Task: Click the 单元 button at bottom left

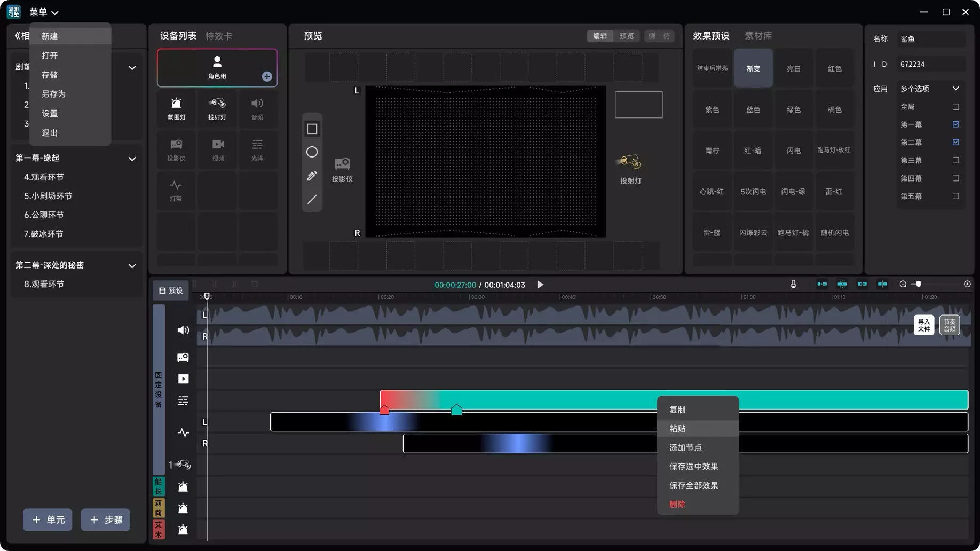Action: 48,519
